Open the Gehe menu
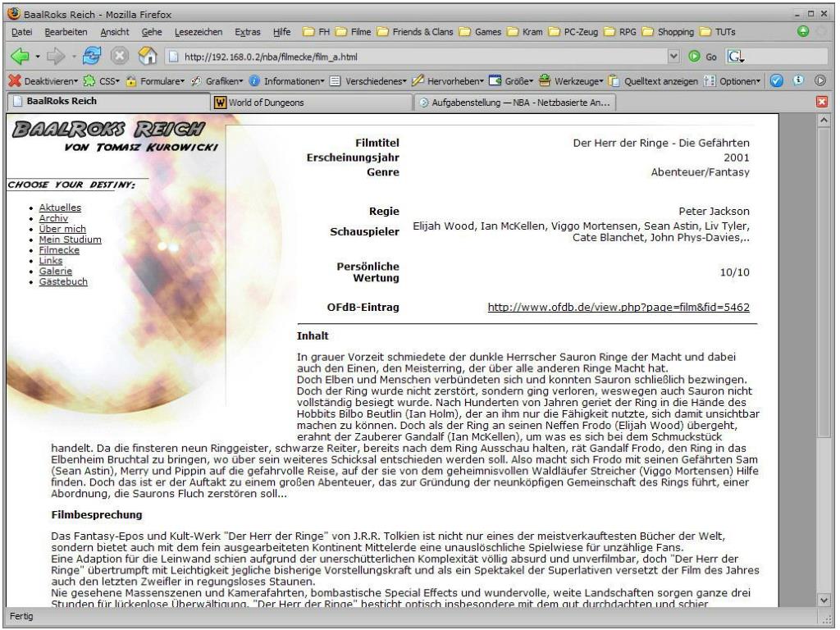 tap(152, 32)
